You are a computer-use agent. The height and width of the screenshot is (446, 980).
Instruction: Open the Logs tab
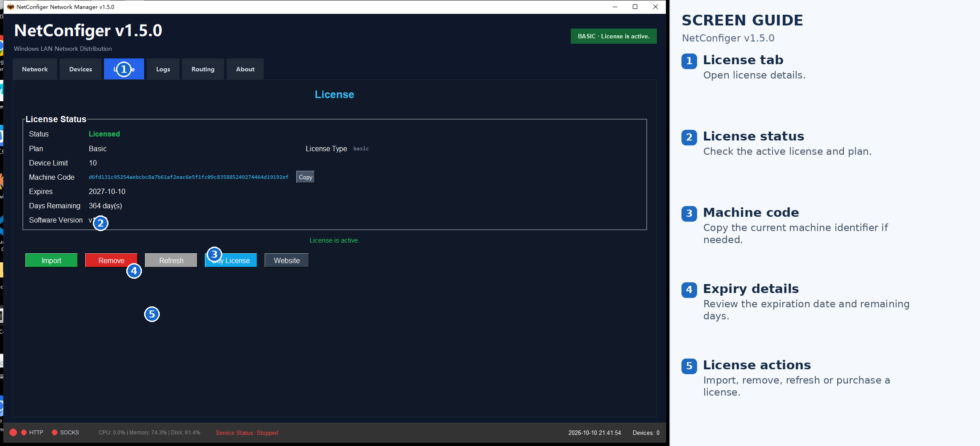point(163,69)
